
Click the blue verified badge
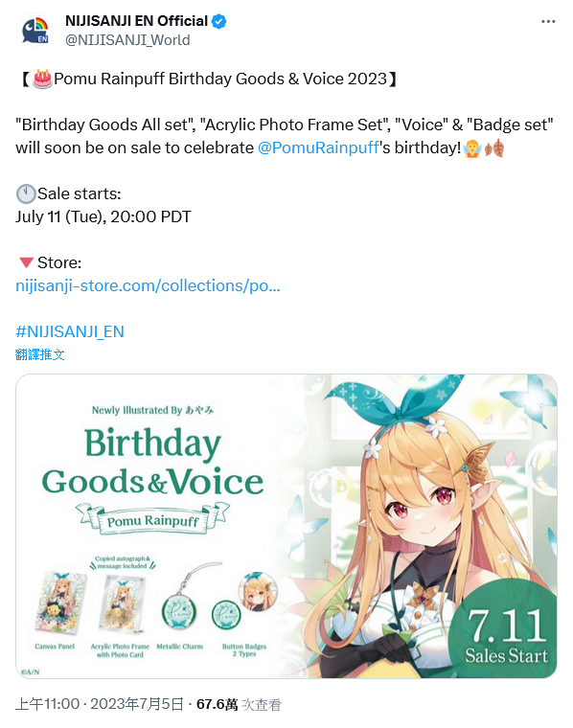pyautogui.click(x=218, y=21)
